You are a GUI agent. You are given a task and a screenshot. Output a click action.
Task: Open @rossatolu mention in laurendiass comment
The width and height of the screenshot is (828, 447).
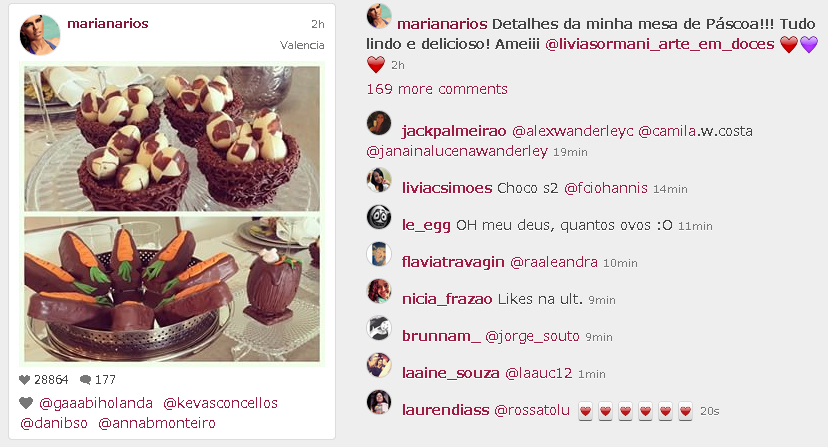pos(532,410)
